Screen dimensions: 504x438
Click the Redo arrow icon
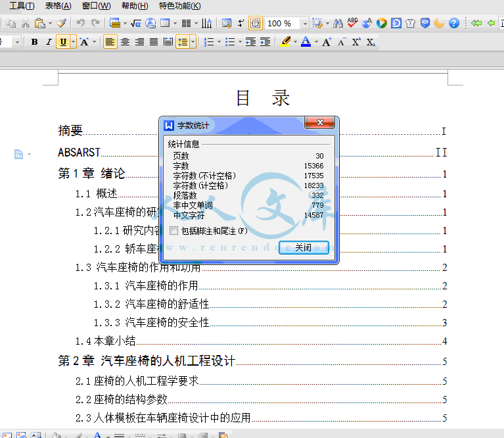(x=95, y=23)
